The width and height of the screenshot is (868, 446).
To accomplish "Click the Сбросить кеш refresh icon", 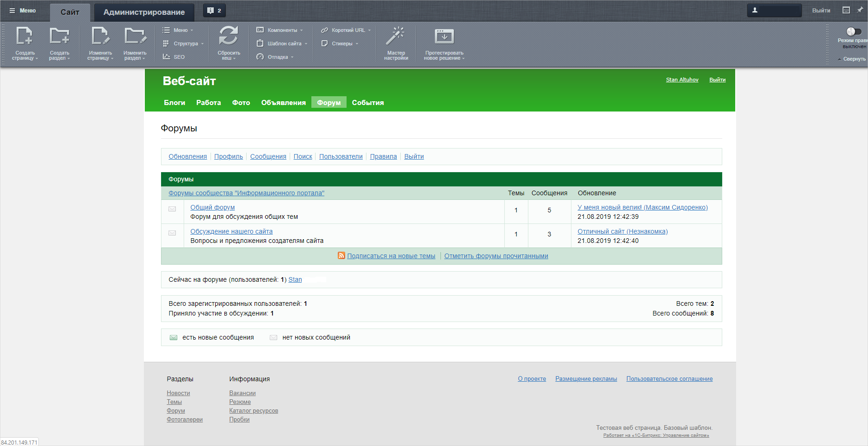I will (x=229, y=36).
